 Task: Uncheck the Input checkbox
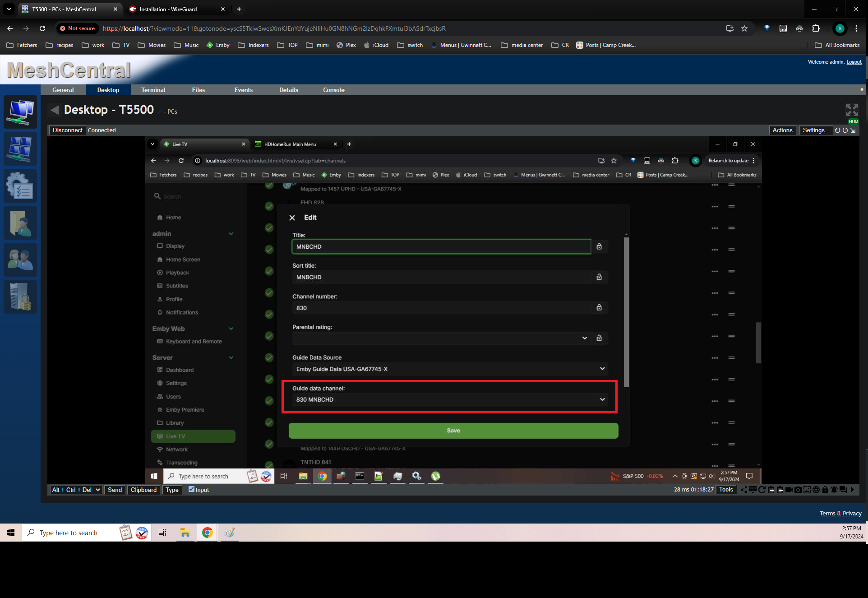191,489
